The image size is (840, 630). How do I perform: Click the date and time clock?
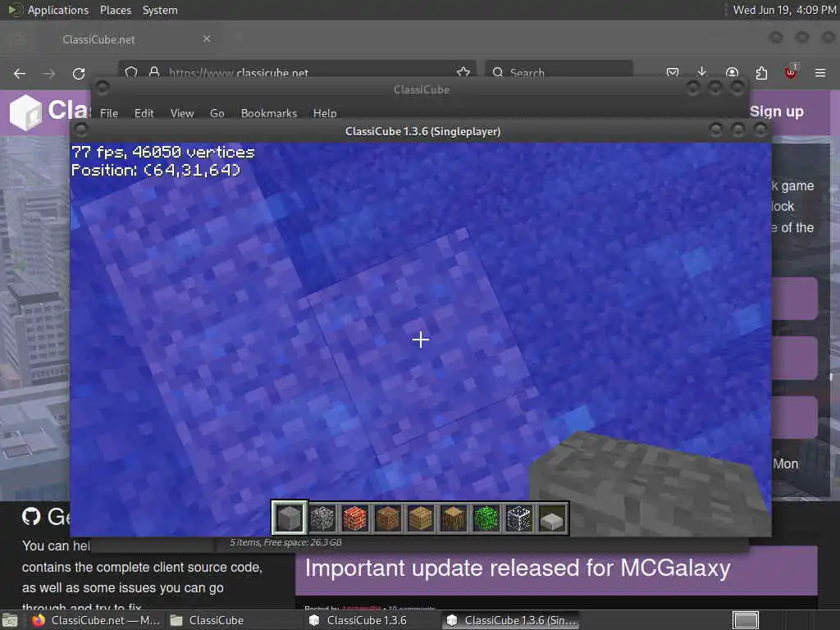coord(784,10)
